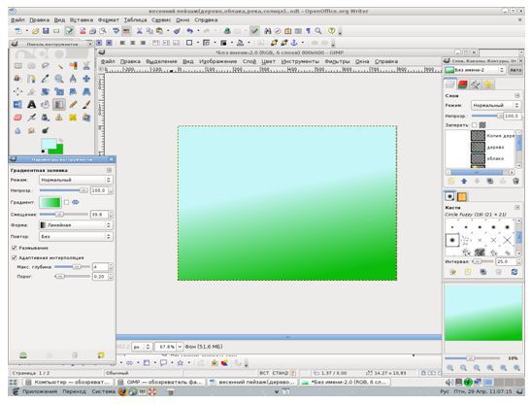Select the Eraser tool
This screenshot has height=405, width=532.
pyautogui.click(x=17, y=118)
